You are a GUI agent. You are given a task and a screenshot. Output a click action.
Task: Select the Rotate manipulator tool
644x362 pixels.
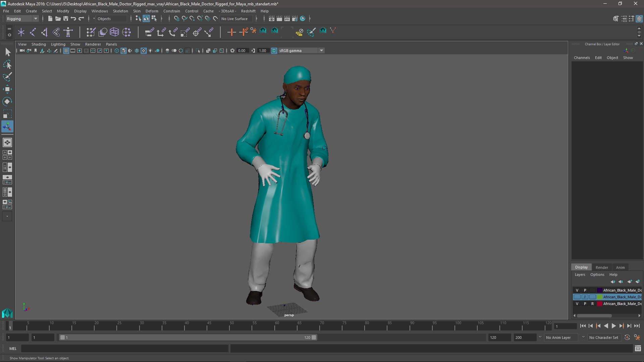tap(7, 101)
